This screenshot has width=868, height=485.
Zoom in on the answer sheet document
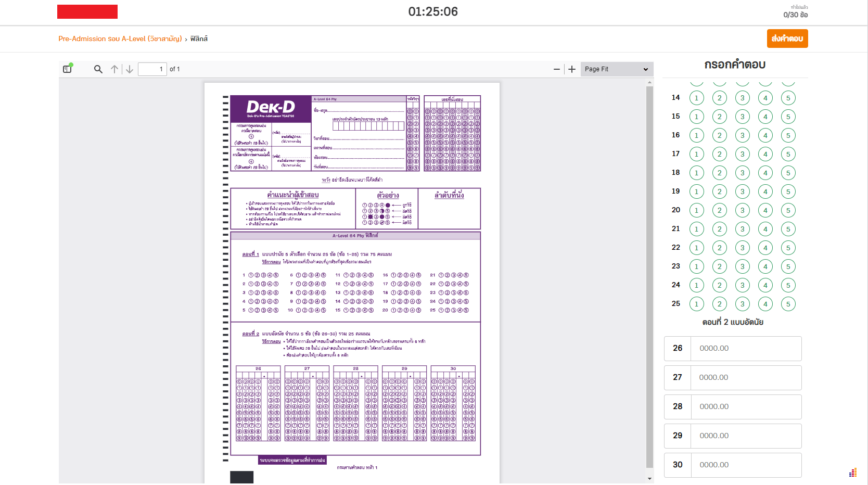pyautogui.click(x=572, y=69)
